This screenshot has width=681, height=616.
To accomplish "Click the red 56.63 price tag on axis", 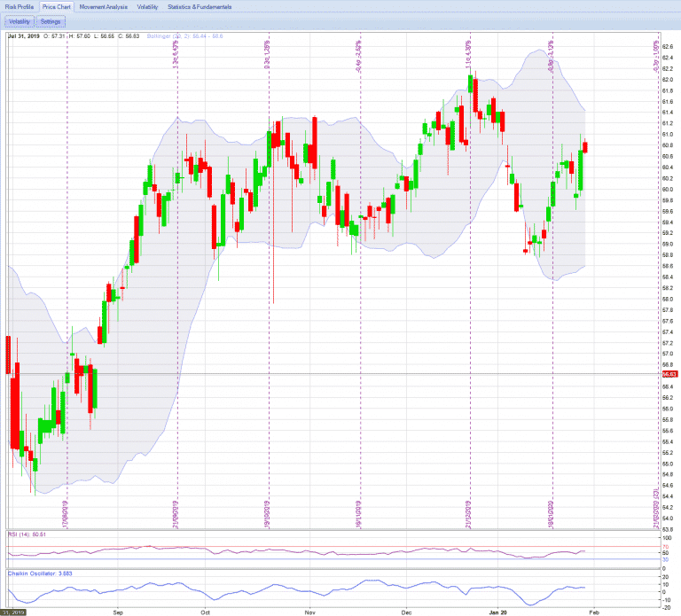I will point(668,375).
